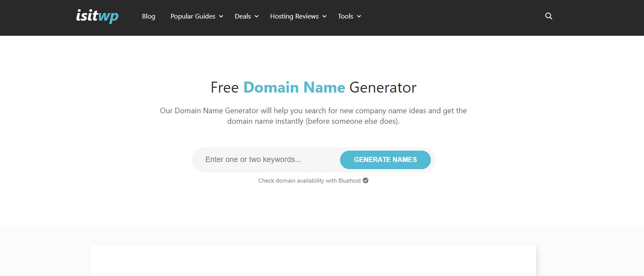Select Blog from the navigation bar
644x276 pixels.
pos(148,16)
